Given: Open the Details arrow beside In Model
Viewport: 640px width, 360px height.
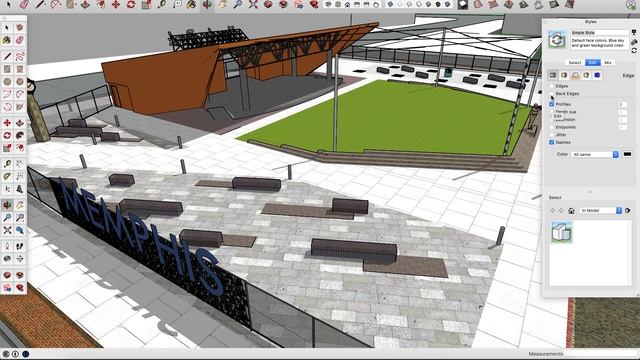Looking at the screenshot, I should [628, 211].
